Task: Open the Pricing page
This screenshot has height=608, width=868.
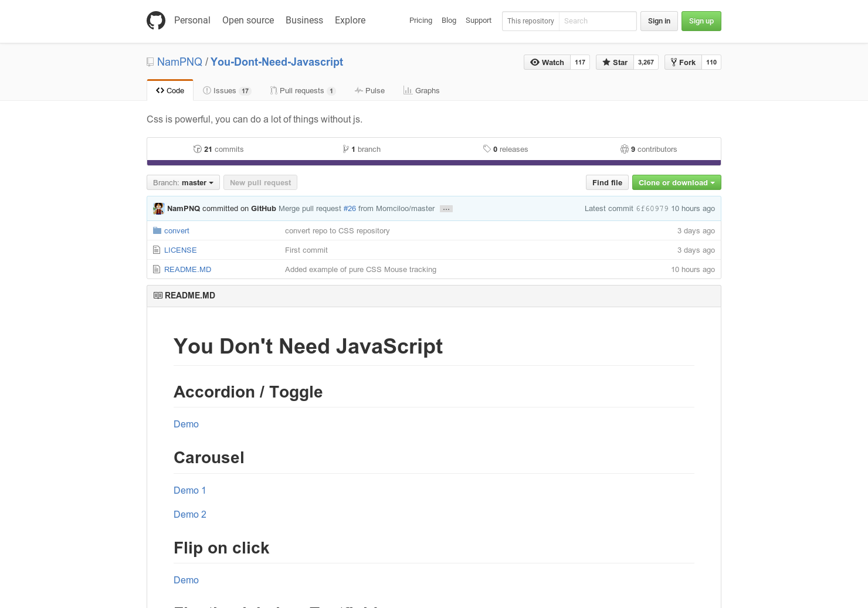Action: tap(421, 21)
